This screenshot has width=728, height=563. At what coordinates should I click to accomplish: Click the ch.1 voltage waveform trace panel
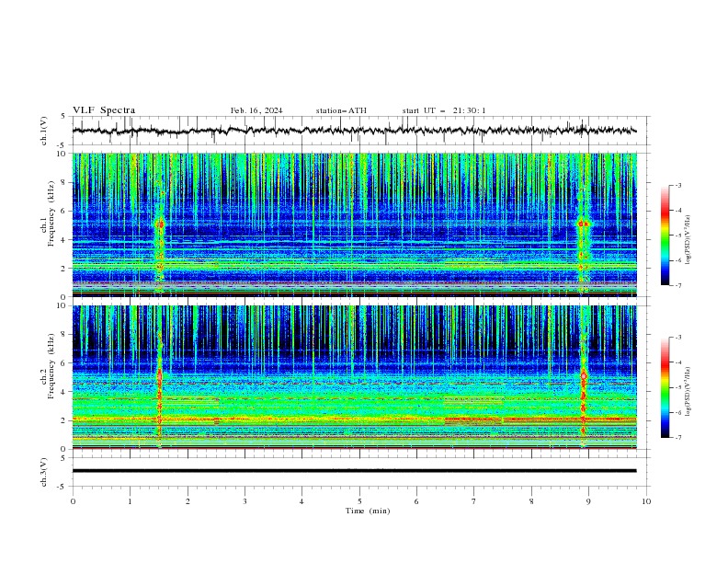click(x=360, y=131)
